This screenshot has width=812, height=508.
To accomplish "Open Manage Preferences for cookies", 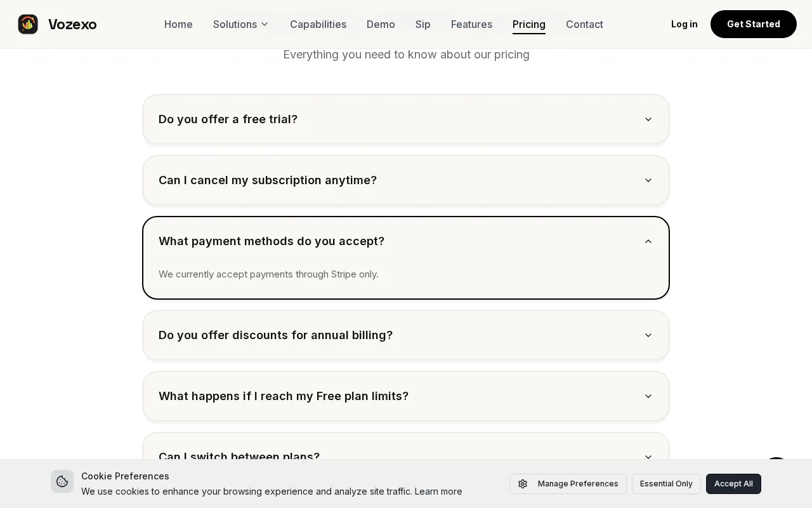I will [x=568, y=484].
